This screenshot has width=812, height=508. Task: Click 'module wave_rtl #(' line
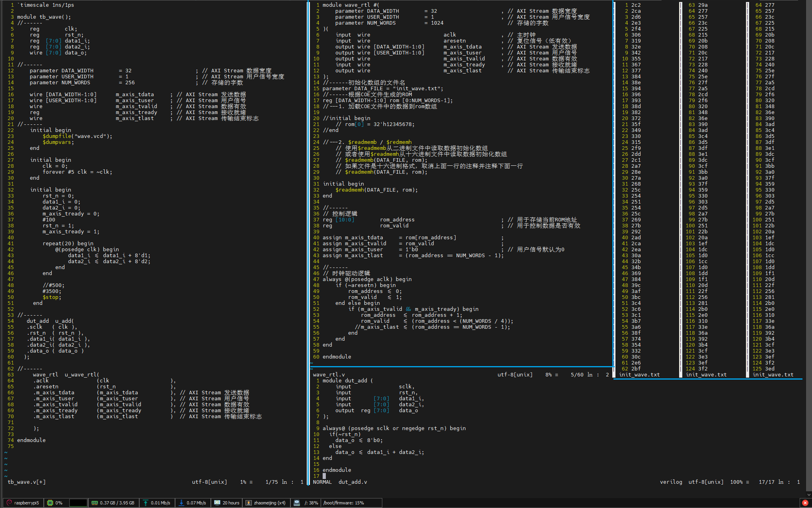tap(351, 5)
